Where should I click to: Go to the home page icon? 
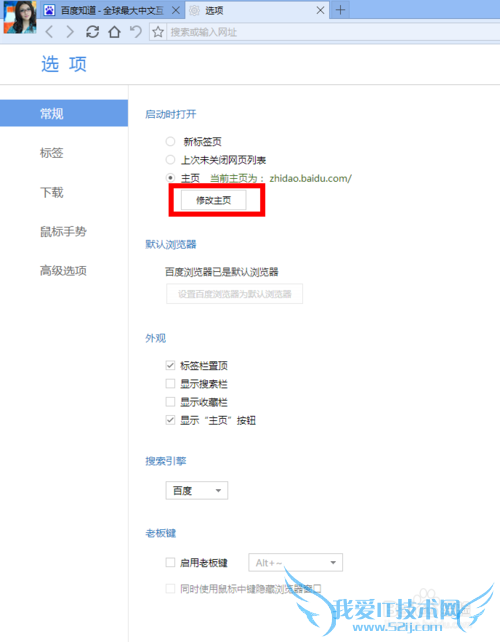[114, 32]
